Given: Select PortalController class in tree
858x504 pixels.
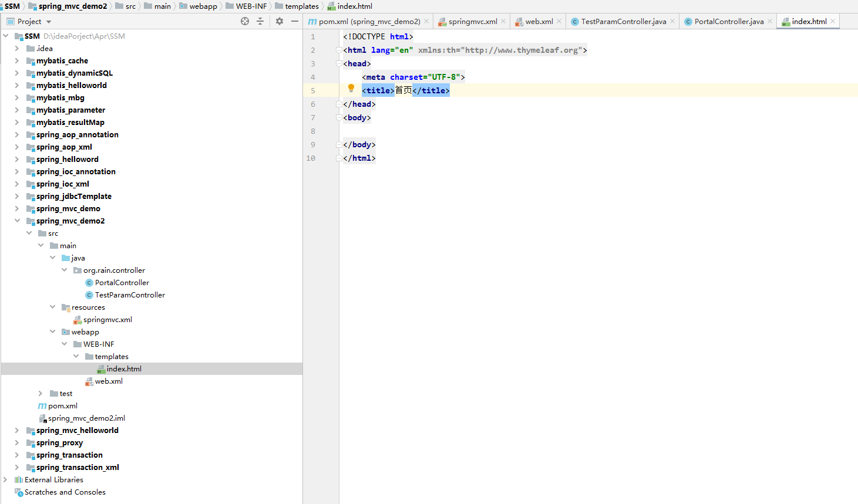Looking at the screenshot, I should point(122,282).
